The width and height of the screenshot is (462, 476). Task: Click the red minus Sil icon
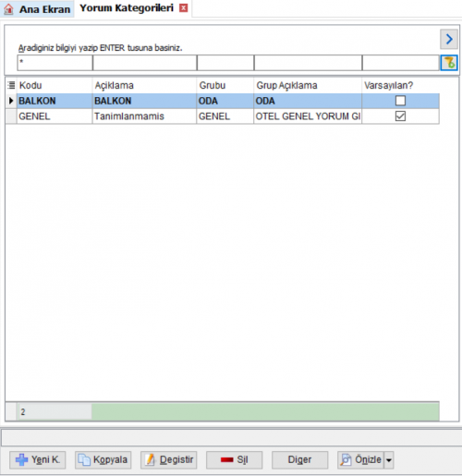[x=227, y=459]
